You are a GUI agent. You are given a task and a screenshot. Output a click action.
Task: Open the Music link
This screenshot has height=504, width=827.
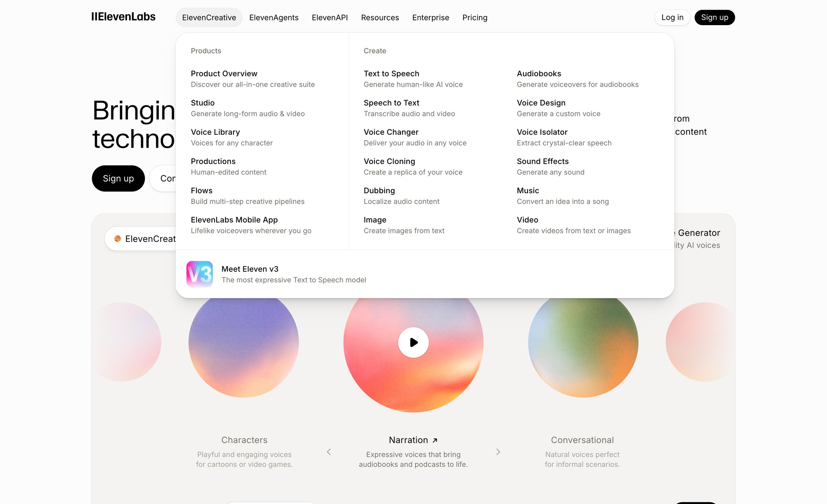tap(563, 196)
